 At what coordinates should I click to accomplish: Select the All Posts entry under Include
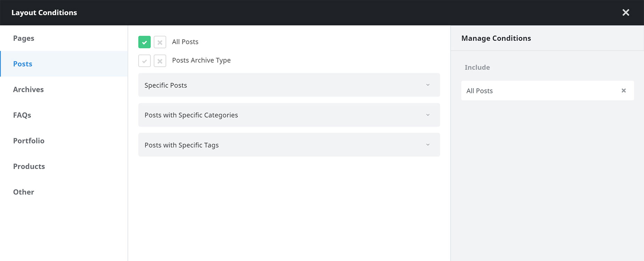pos(547,90)
